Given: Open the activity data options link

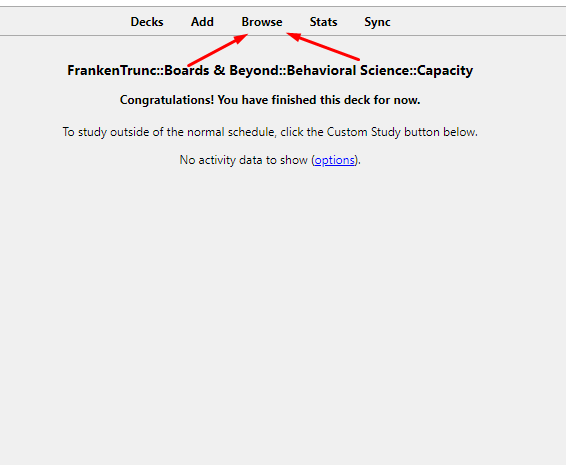Looking at the screenshot, I should pos(335,160).
